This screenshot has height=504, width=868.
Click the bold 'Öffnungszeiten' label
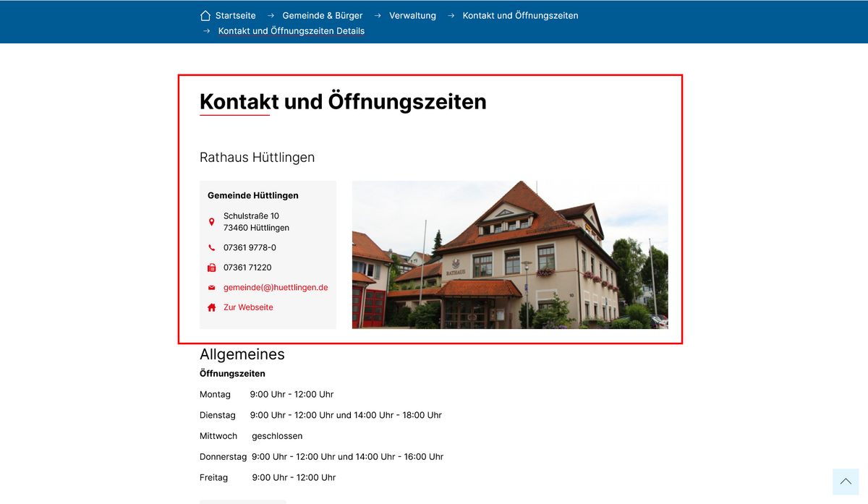click(232, 374)
